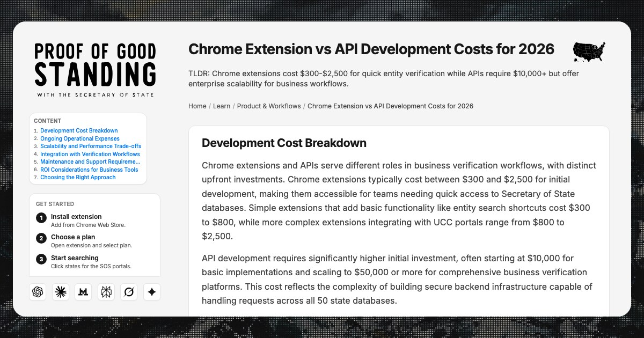The image size is (644, 338).
Task: Click the Gemini sparkle icon
Action: (152, 292)
